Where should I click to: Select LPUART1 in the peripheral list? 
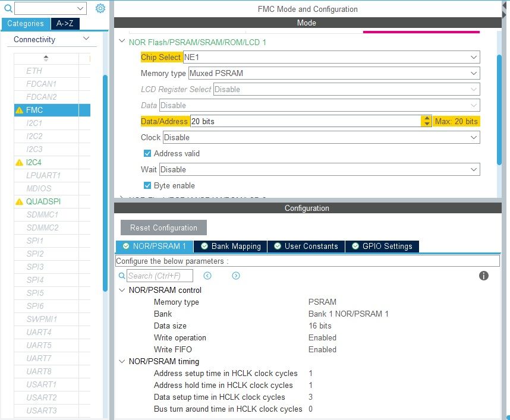point(52,175)
